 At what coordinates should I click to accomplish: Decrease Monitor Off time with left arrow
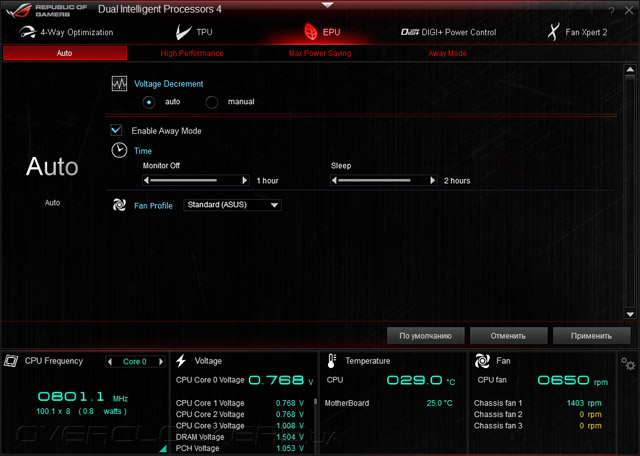click(146, 180)
